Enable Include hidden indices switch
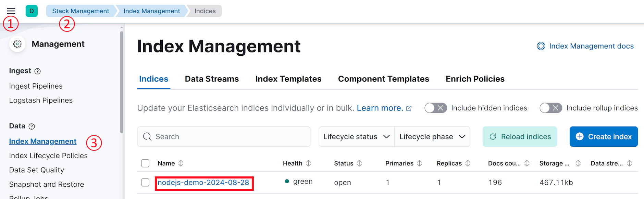Image resolution: width=644 pixels, height=199 pixels. 435,108
